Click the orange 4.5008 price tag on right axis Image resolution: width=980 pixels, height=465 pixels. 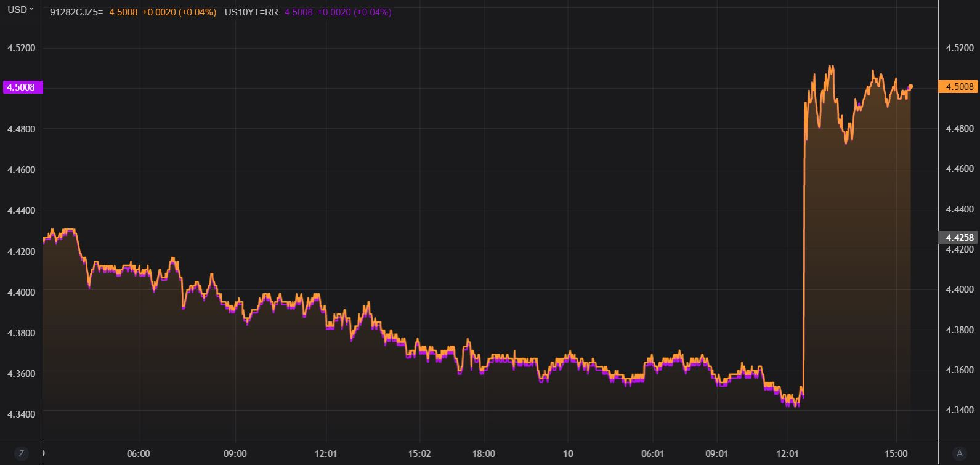[958, 87]
